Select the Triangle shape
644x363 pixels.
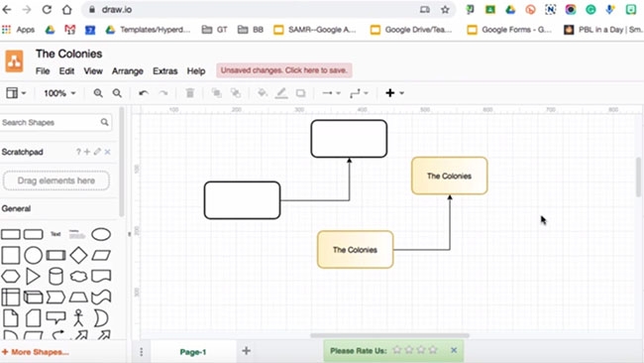point(33,277)
